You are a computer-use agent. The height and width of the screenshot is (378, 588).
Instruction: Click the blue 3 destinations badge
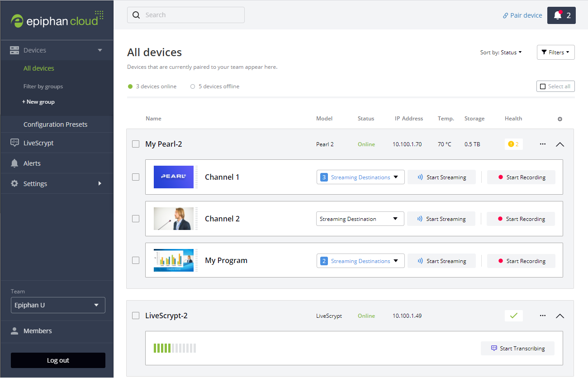(x=324, y=177)
